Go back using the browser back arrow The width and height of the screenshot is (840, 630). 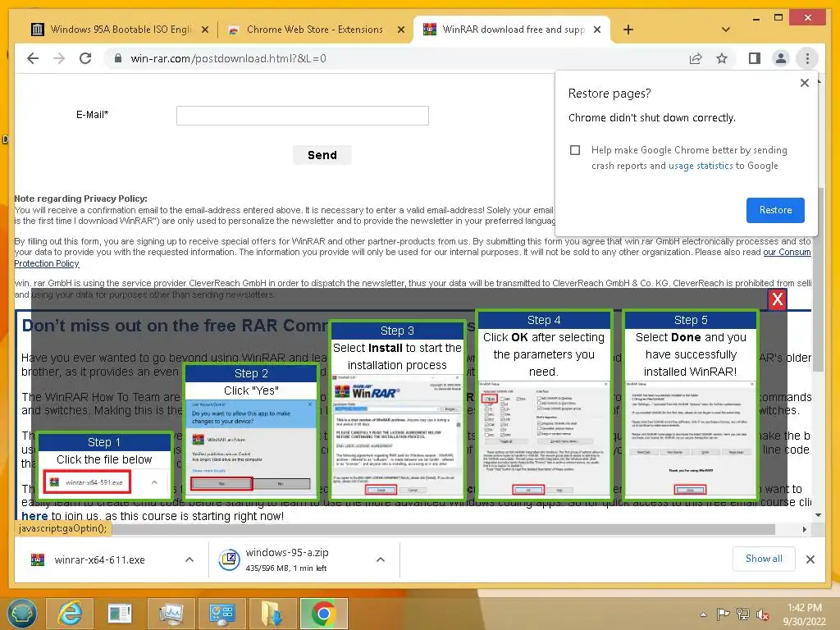pos(33,58)
